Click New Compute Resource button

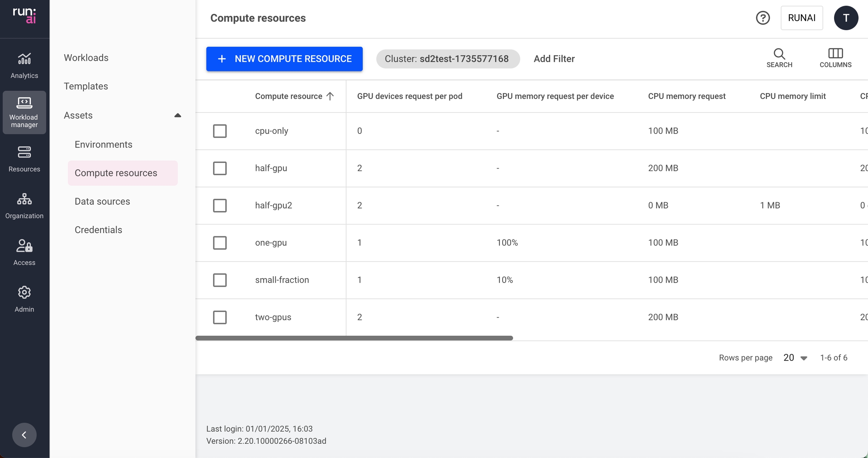click(284, 59)
